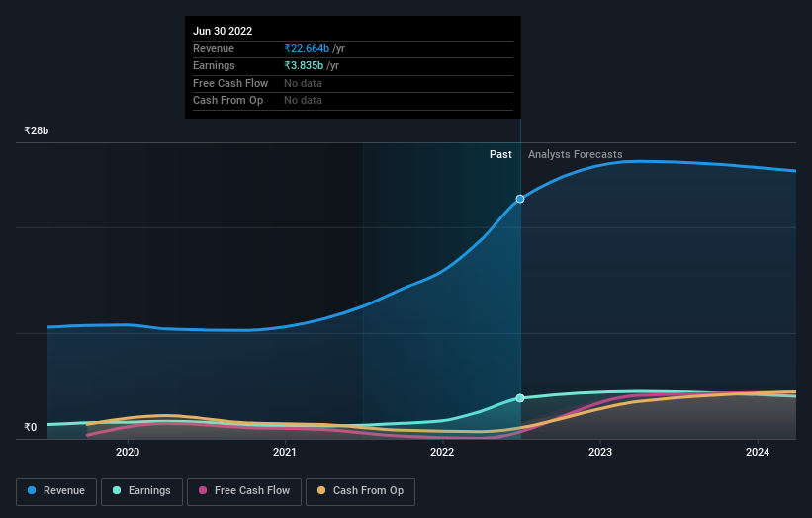Click the Cash From Op tooltip row label

click(x=227, y=101)
